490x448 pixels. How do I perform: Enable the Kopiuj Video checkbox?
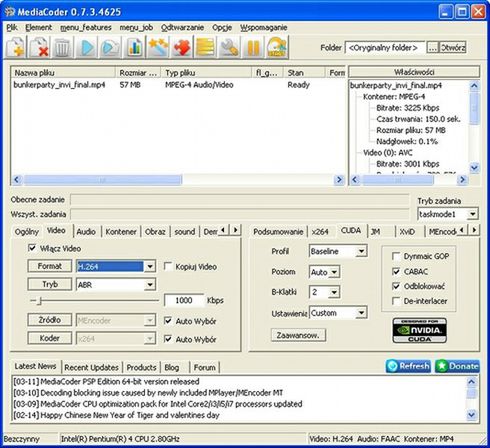click(x=168, y=266)
